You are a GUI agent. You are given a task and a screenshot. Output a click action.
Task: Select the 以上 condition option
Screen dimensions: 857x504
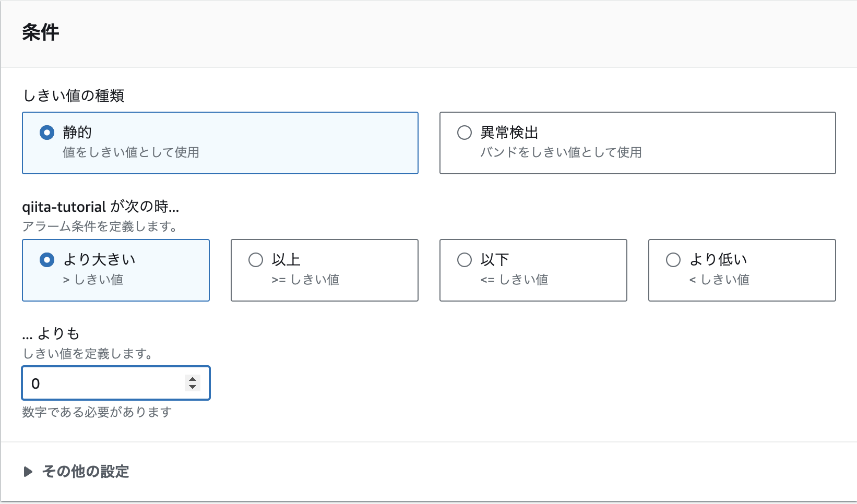256,259
